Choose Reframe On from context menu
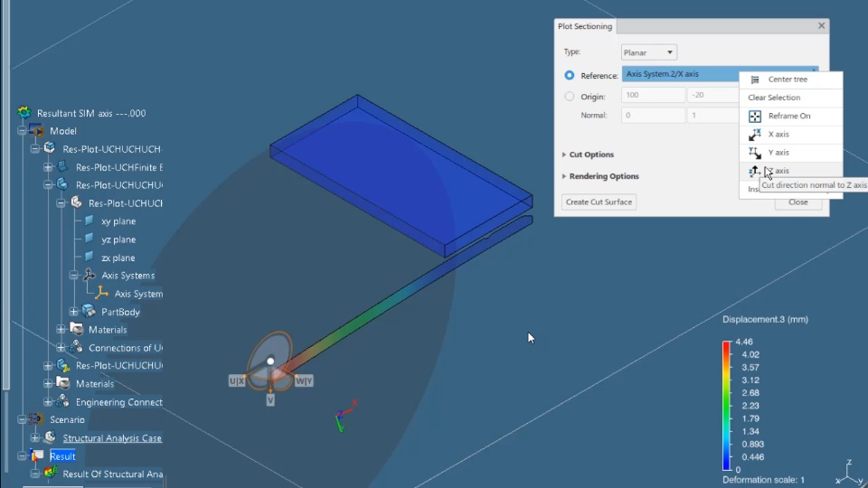 pos(791,117)
